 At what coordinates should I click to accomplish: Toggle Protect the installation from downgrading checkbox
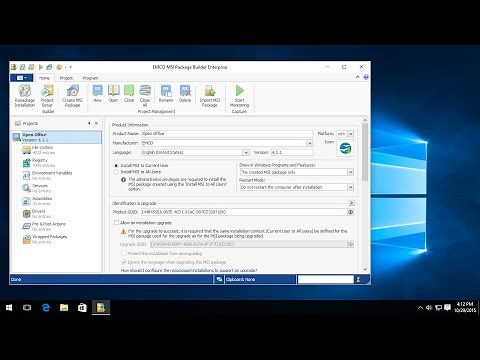[124, 253]
